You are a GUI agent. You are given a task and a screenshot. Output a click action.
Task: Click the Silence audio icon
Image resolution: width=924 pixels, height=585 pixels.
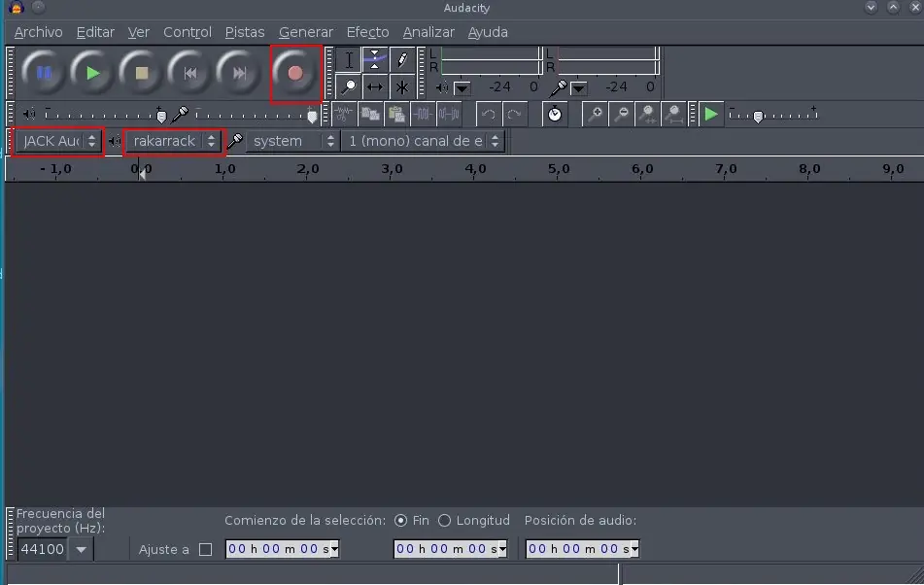pyautogui.click(x=449, y=115)
